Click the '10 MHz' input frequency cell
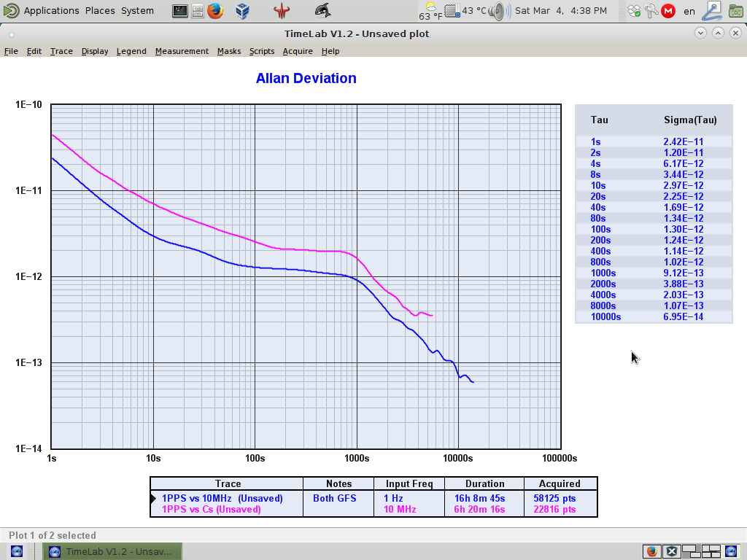The width and height of the screenshot is (747, 560). 400,509
